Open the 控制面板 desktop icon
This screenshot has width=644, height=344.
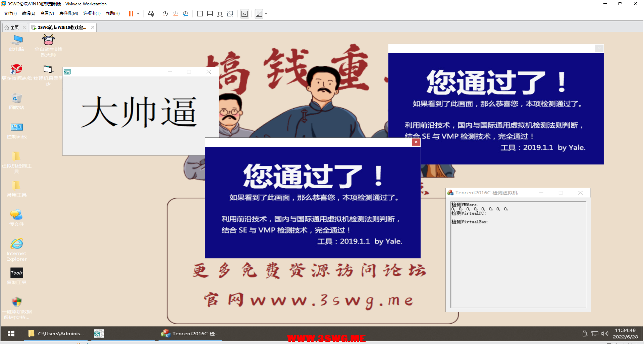pos(16,130)
